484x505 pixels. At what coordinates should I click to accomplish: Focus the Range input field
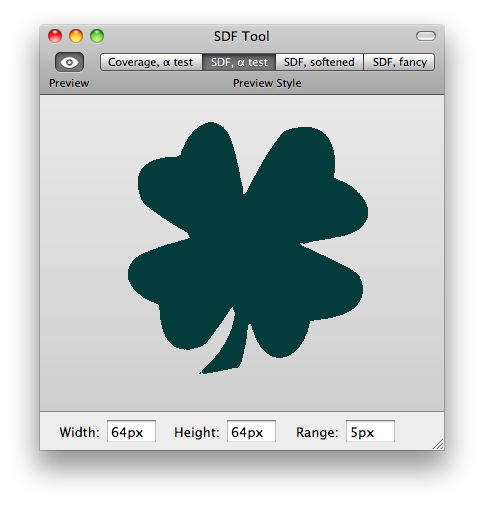click(x=370, y=431)
